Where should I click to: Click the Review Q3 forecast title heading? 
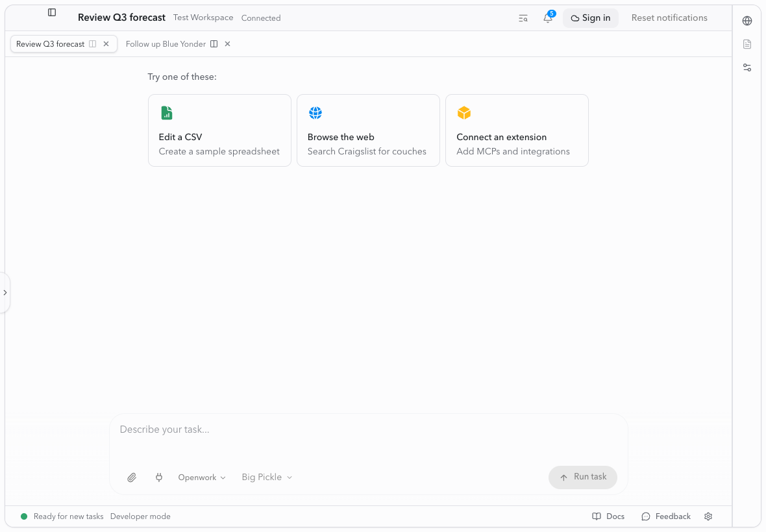click(x=121, y=18)
